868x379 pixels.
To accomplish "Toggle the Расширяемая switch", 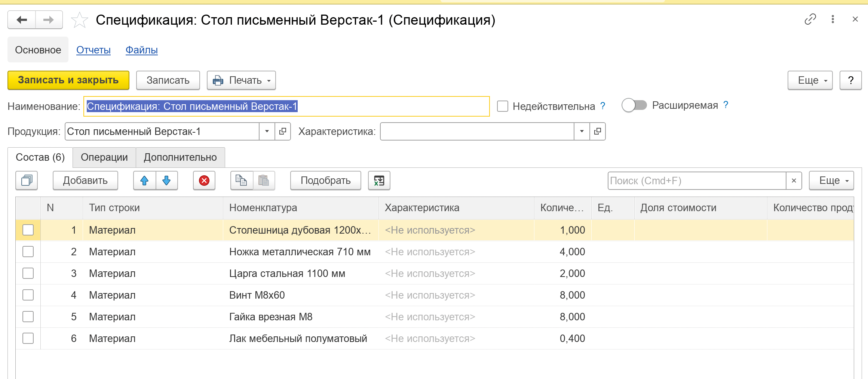I will [634, 105].
